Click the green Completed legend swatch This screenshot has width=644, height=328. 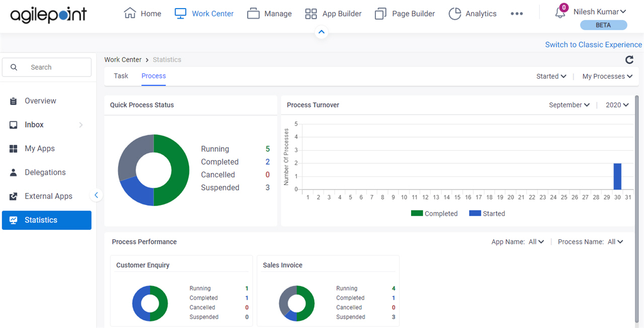pyautogui.click(x=417, y=213)
